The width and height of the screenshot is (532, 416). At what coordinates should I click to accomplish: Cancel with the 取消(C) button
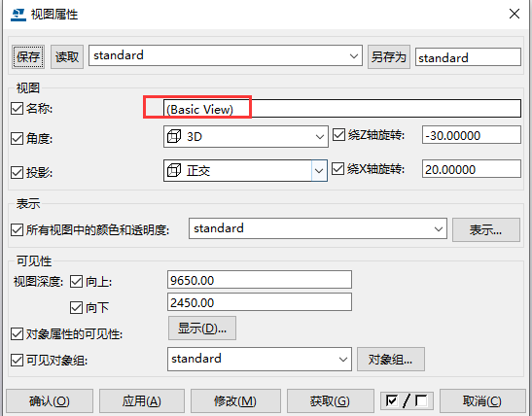[482, 401]
